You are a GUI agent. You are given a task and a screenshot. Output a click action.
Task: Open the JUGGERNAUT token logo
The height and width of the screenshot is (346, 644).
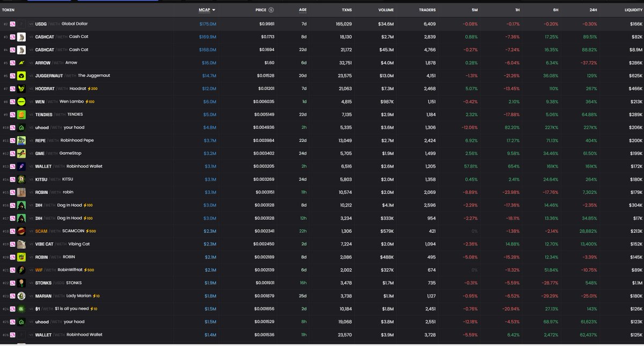21,76
